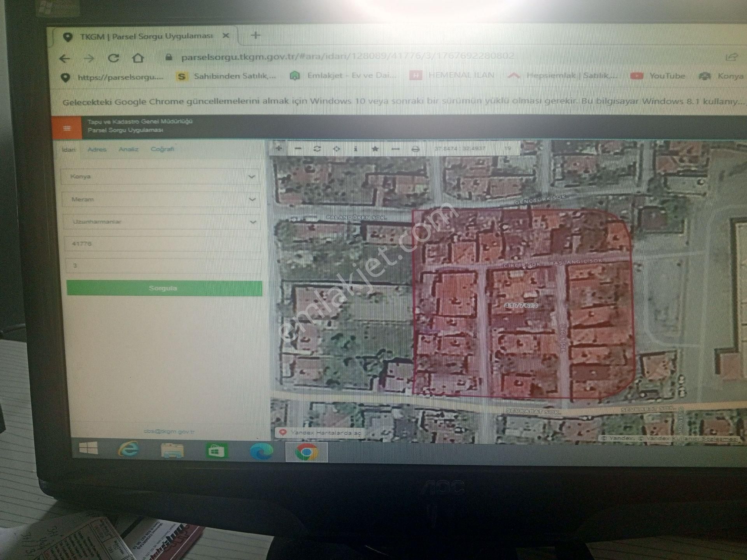Click the ada number field 41776
This screenshot has height=560, width=747.
[161, 244]
